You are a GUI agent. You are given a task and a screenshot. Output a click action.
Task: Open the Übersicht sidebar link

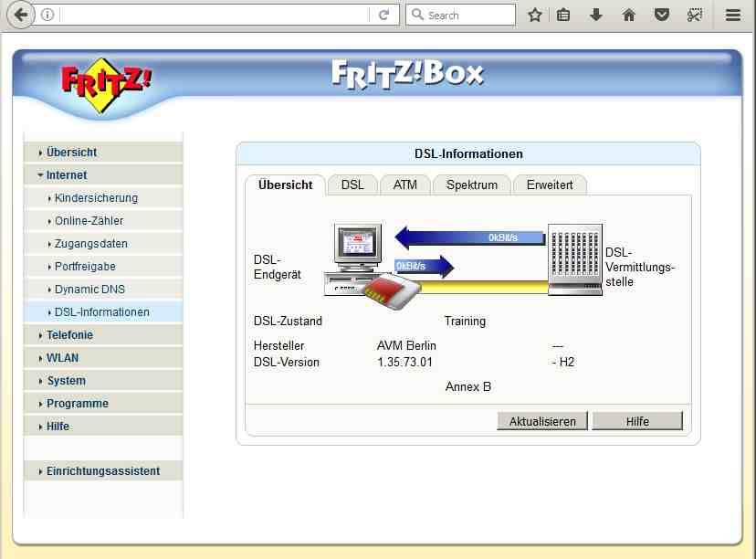pyautogui.click(x=71, y=153)
